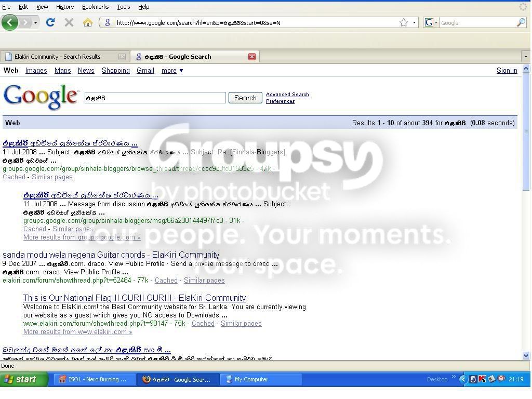Open the Gmail link
532x399 pixels.
point(145,71)
